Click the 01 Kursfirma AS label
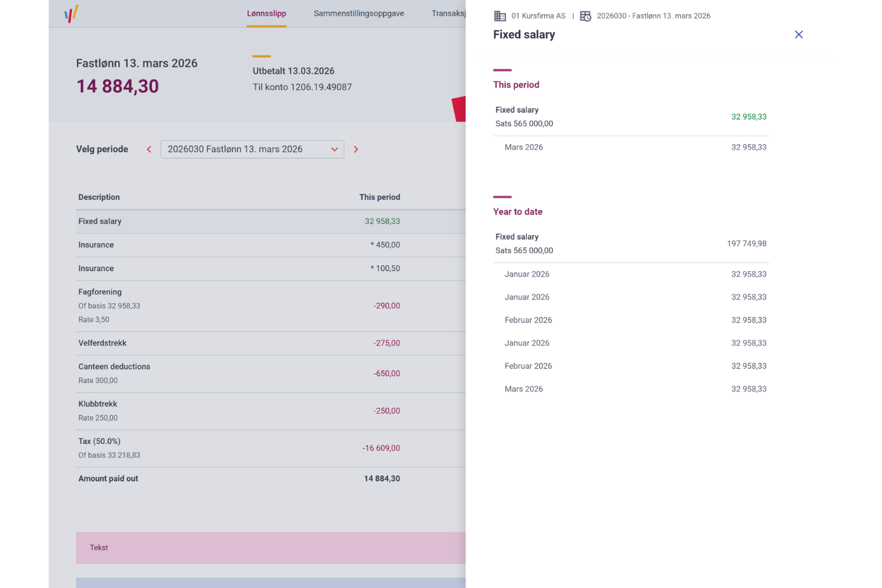882x588 pixels. coord(538,16)
